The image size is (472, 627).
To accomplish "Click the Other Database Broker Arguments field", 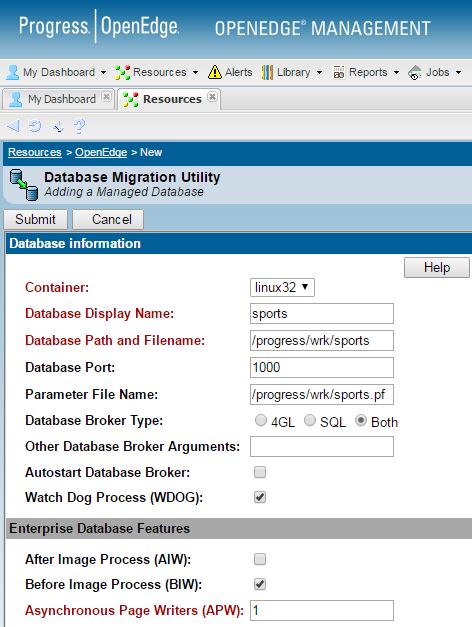I will pyautogui.click(x=322, y=446).
